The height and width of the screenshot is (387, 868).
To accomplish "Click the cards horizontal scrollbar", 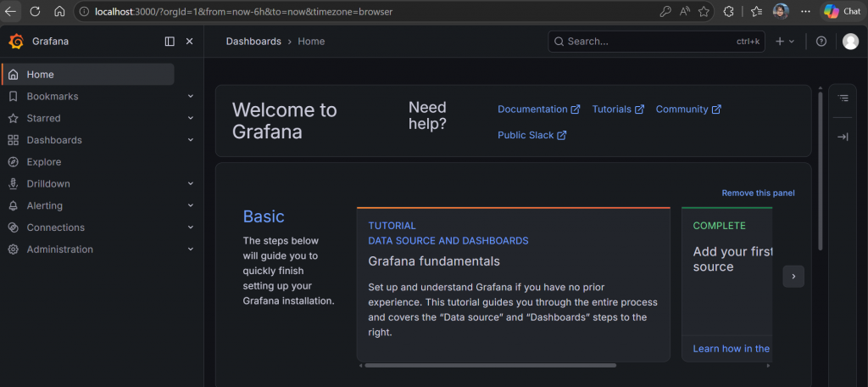I will tap(491, 366).
